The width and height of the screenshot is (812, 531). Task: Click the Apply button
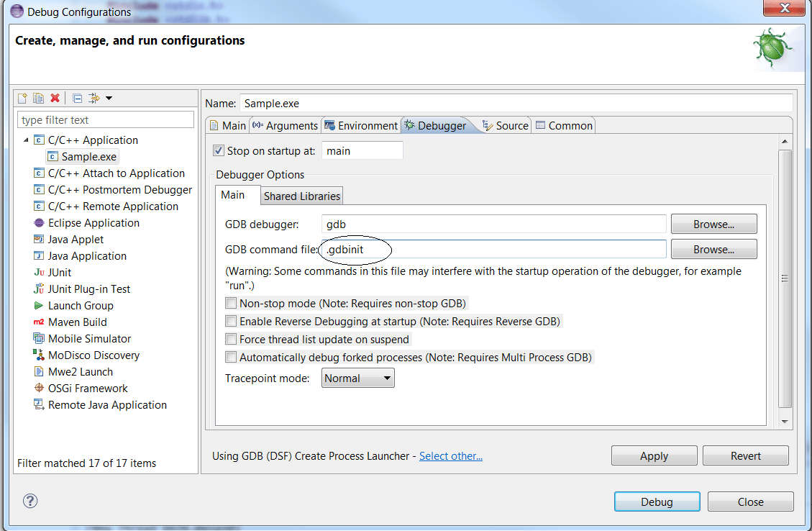654,456
